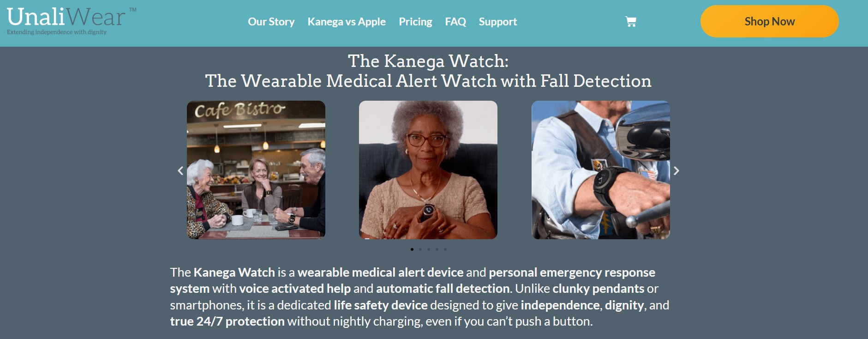Open the Pricing page
The image size is (868, 339).
415,22
